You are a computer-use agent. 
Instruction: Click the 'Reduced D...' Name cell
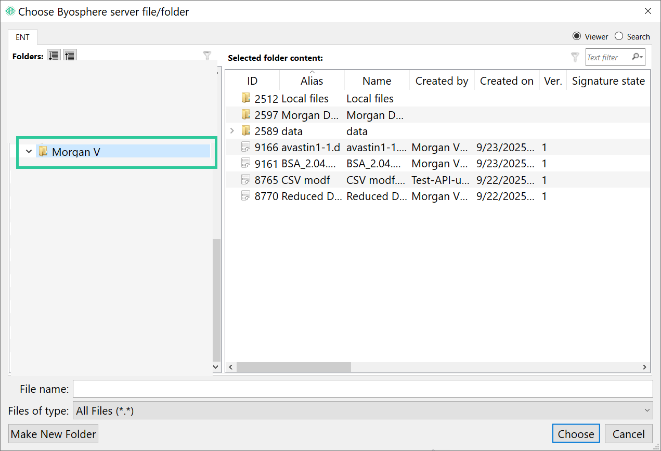click(376, 196)
